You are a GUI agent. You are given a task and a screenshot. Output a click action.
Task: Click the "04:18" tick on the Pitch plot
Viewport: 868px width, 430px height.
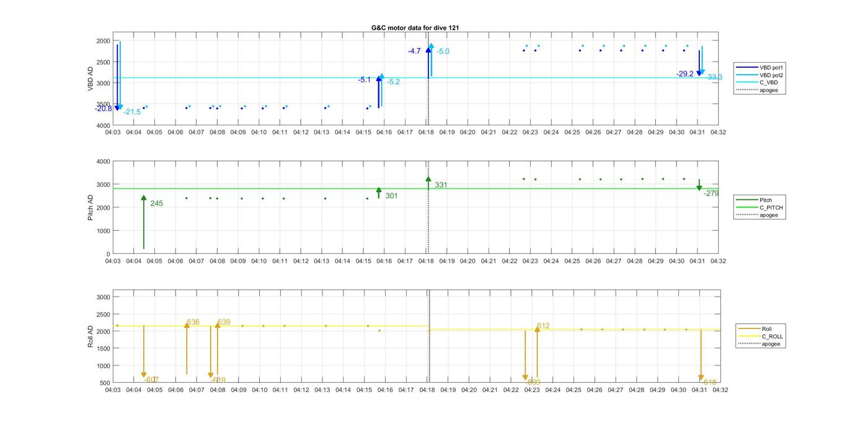(x=426, y=261)
